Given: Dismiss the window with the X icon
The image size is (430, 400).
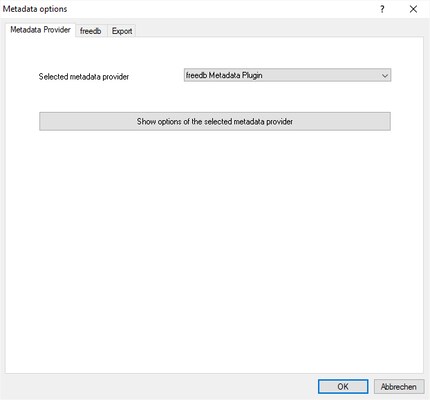Looking at the screenshot, I should [413, 9].
